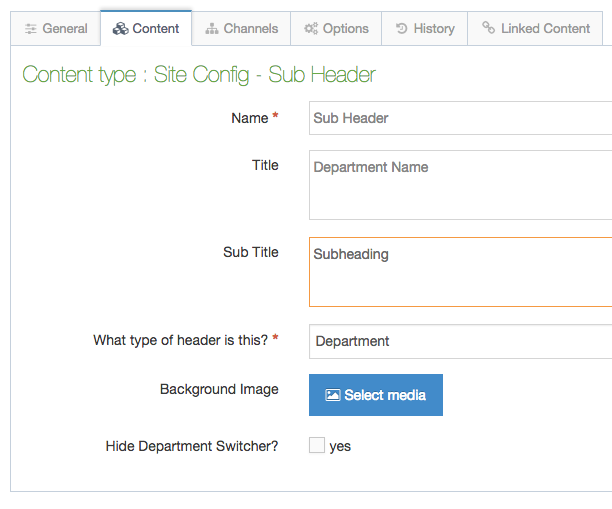Click the 'Name' field label

249,118
